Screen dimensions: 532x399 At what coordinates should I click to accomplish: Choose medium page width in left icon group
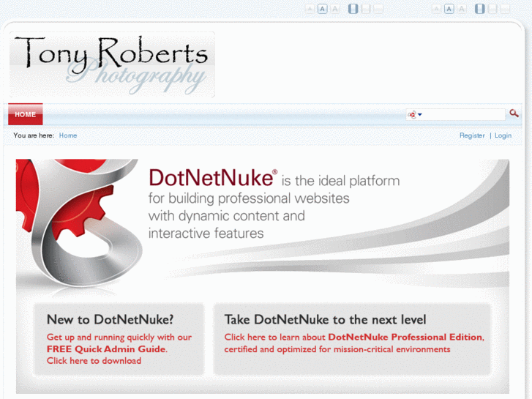(x=366, y=9)
